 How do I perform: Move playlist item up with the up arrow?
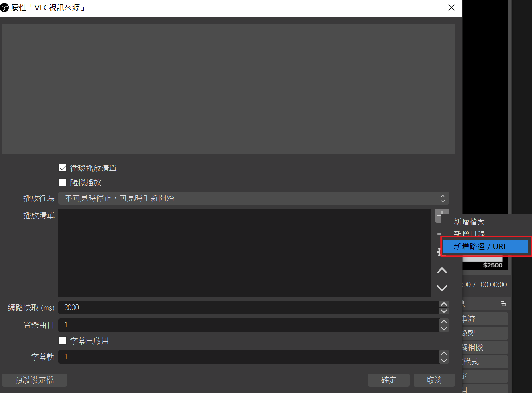(442, 270)
